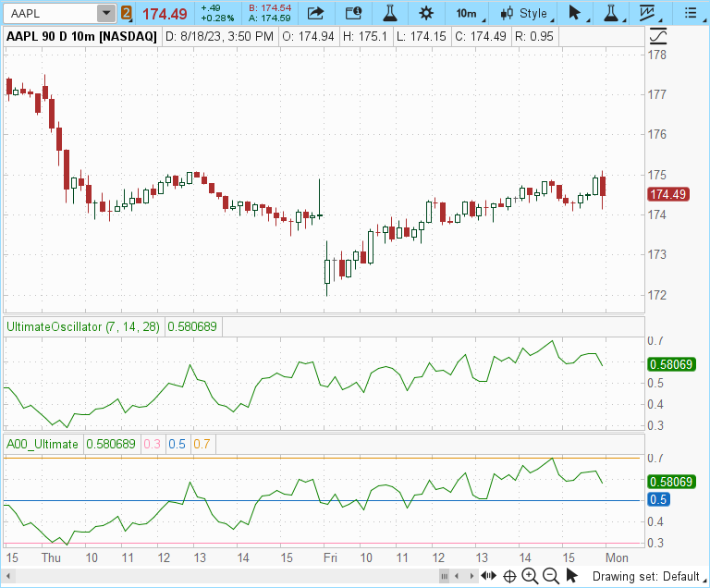Click the UltimateOscillator (7, 14, 28) study label
This screenshot has height=588, width=710.
83,326
